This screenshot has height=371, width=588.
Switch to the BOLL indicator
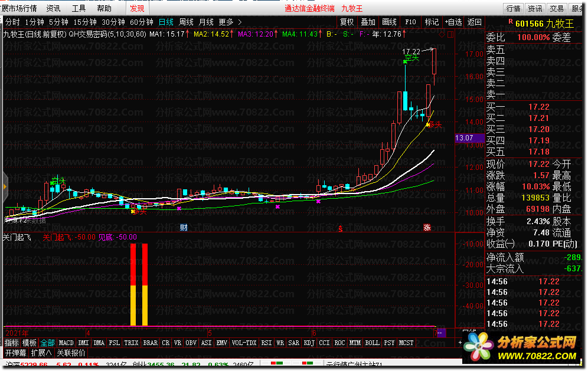click(x=372, y=343)
